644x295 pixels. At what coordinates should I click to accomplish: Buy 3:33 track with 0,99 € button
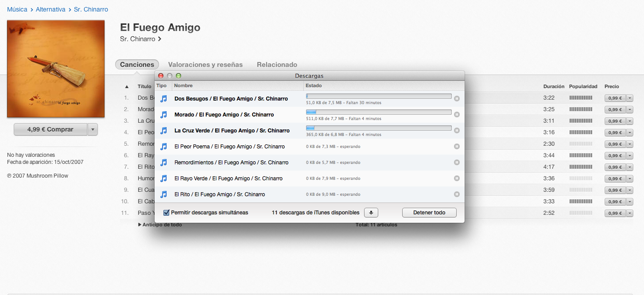coord(615,202)
